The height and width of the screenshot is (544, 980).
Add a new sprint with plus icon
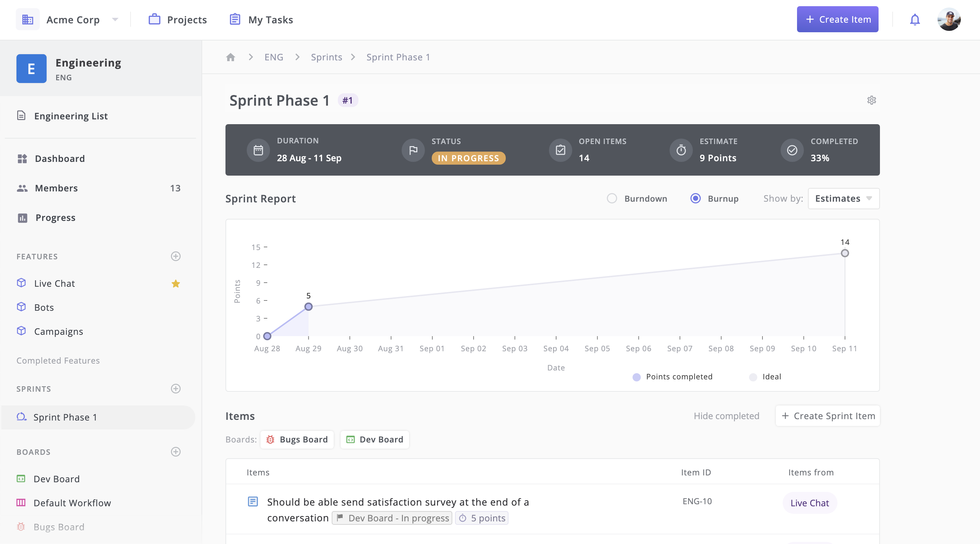point(175,389)
